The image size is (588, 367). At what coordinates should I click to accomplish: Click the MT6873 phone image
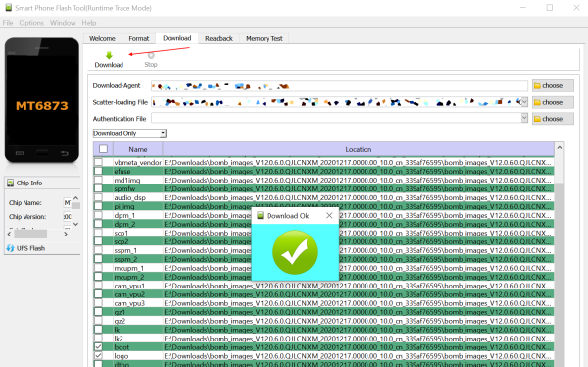(x=42, y=100)
